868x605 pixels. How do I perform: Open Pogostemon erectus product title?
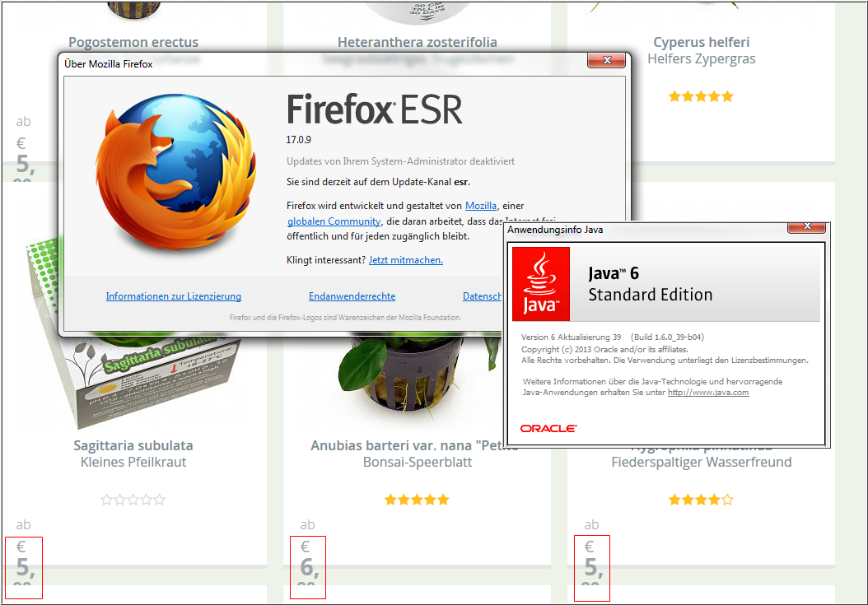coord(133,42)
